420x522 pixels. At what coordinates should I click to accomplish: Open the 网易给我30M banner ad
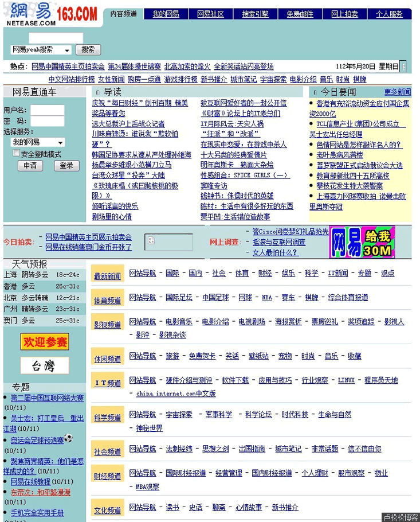point(362,241)
